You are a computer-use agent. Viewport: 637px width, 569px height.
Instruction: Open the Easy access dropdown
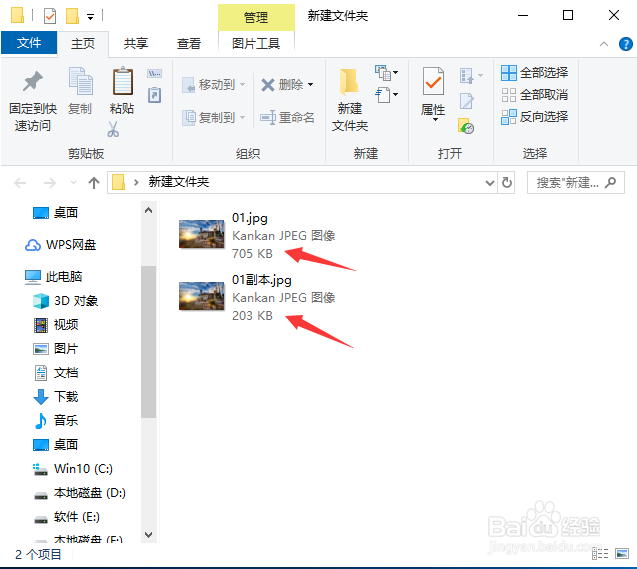386,95
